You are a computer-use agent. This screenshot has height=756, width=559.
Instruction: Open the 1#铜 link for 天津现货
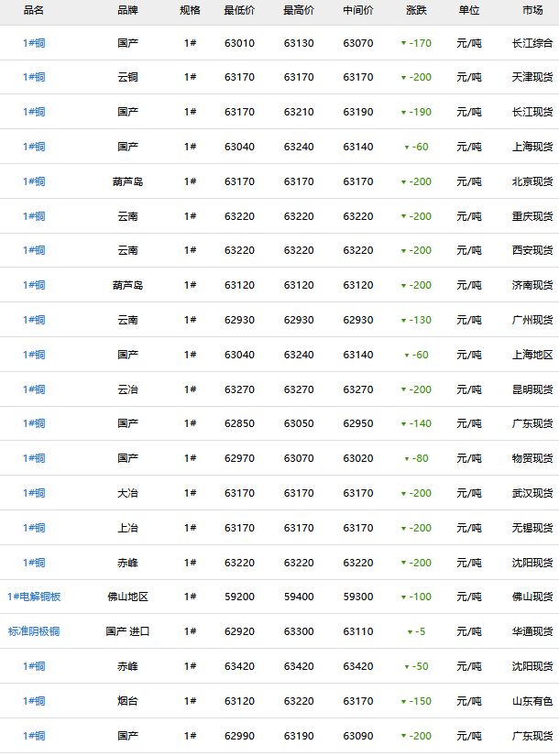[x=34, y=77]
